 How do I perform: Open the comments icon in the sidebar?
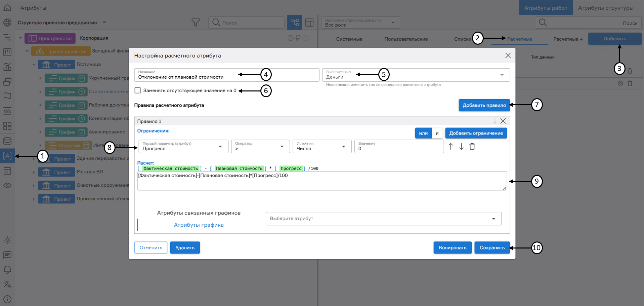point(7,255)
